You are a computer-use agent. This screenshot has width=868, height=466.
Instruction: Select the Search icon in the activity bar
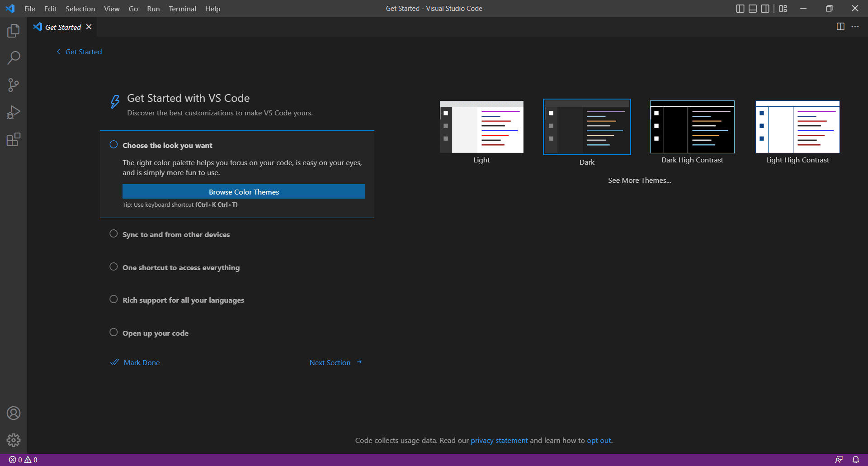[x=13, y=57]
